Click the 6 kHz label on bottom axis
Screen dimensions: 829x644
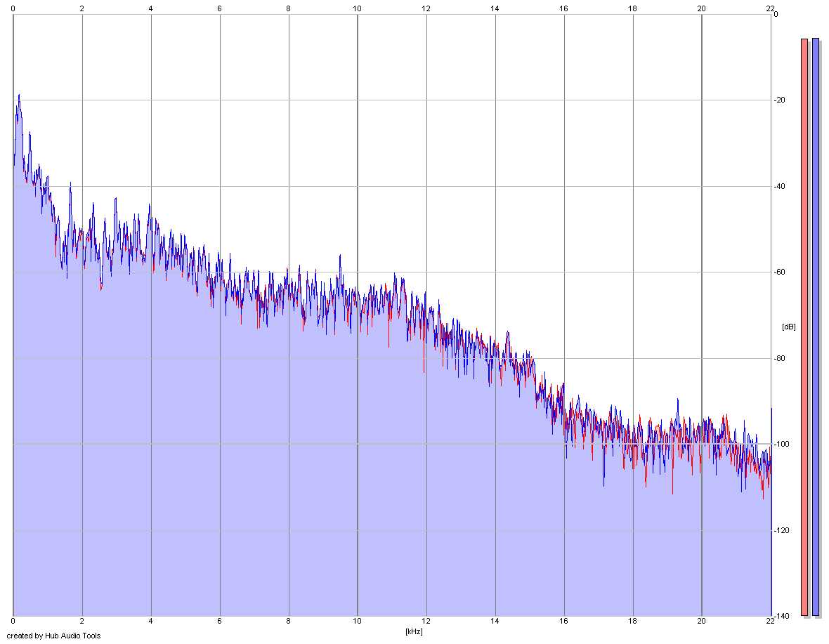(219, 622)
